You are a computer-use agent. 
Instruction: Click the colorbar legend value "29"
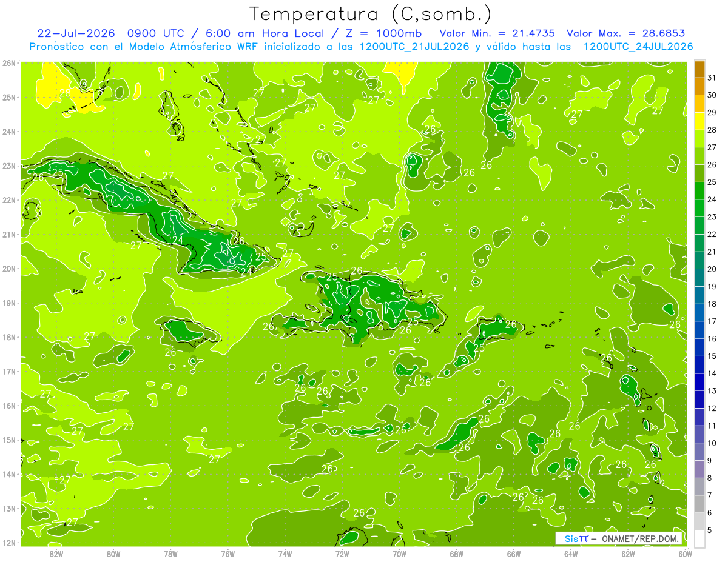pyautogui.click(x=712, y=112)
